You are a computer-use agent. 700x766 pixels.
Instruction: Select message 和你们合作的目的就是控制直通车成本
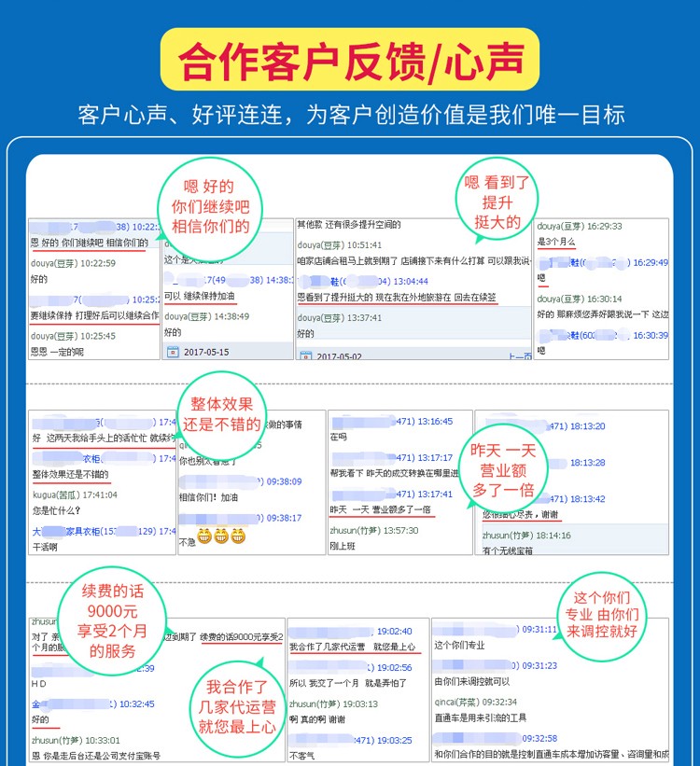pos(552,754)
